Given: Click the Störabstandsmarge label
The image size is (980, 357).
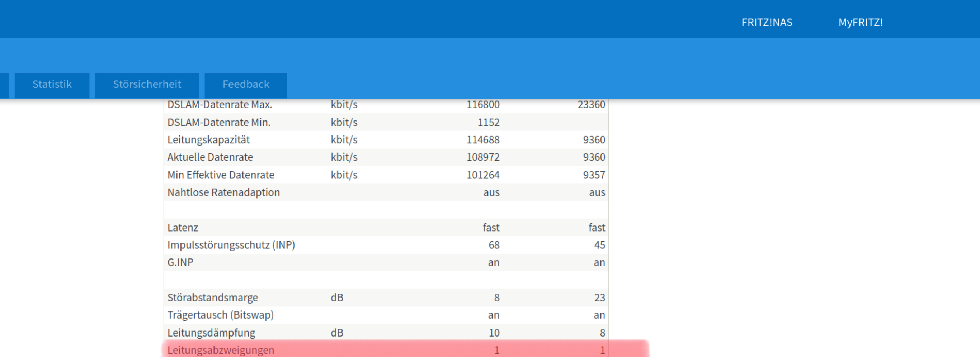Looking at the screenshot, I should point(212,298).
